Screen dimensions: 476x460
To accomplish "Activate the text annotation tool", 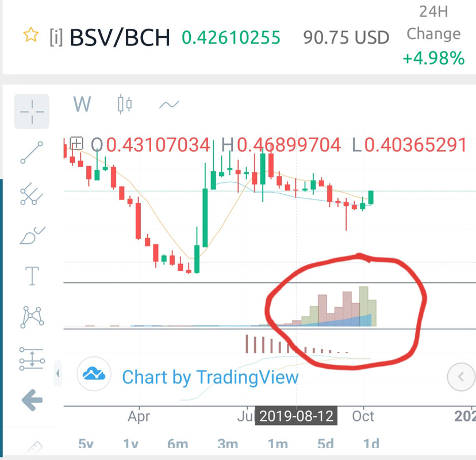I will (32, 275).
